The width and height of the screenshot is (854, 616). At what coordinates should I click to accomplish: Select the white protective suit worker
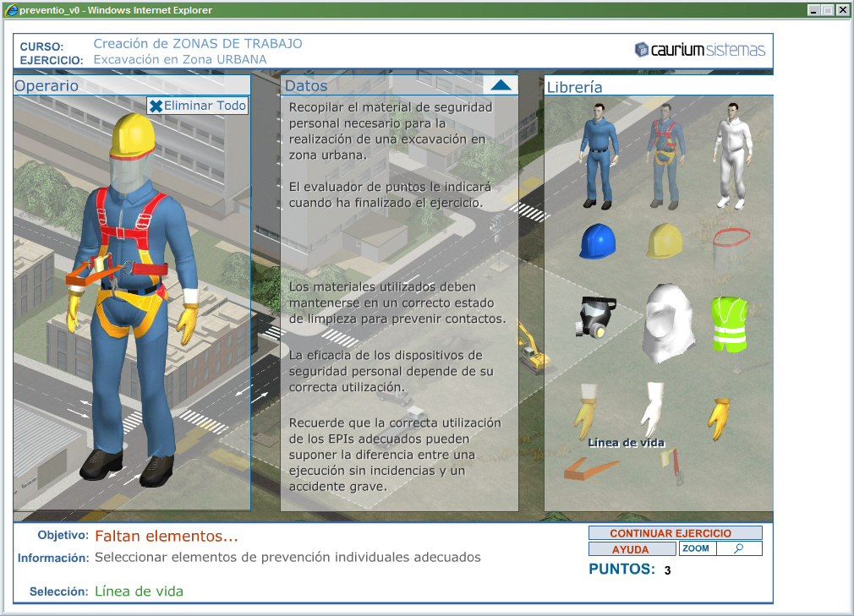(730, 155)
